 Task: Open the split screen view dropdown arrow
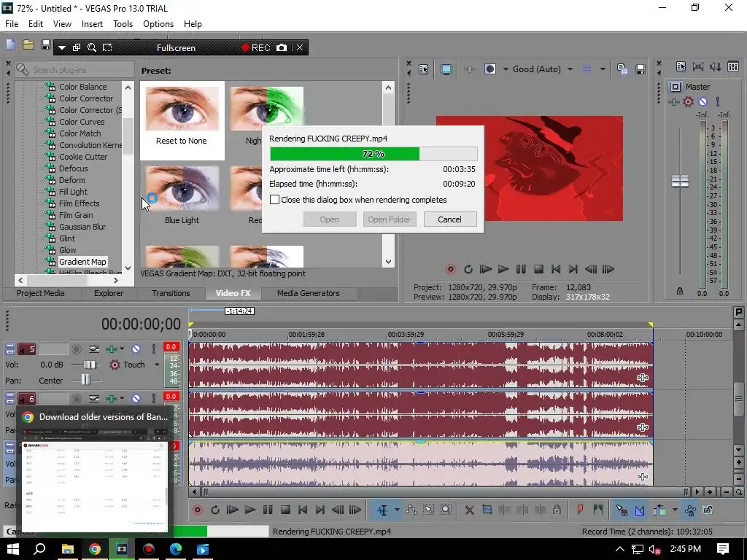(506, 69)
